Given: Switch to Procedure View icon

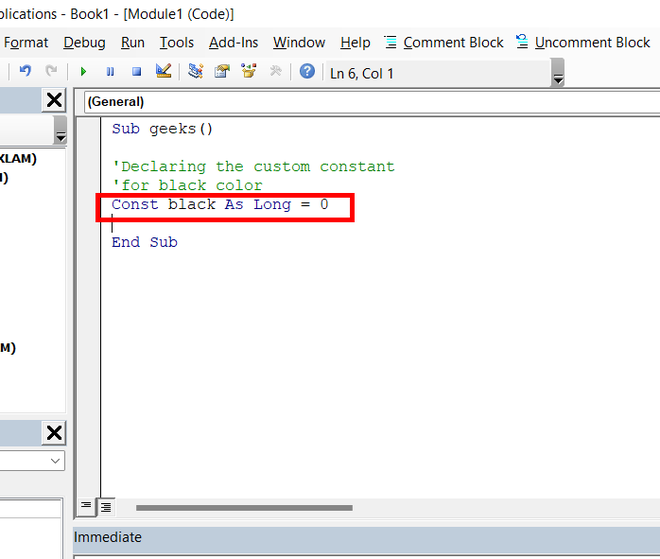Looking at the screenshot, I should point(86,506).
